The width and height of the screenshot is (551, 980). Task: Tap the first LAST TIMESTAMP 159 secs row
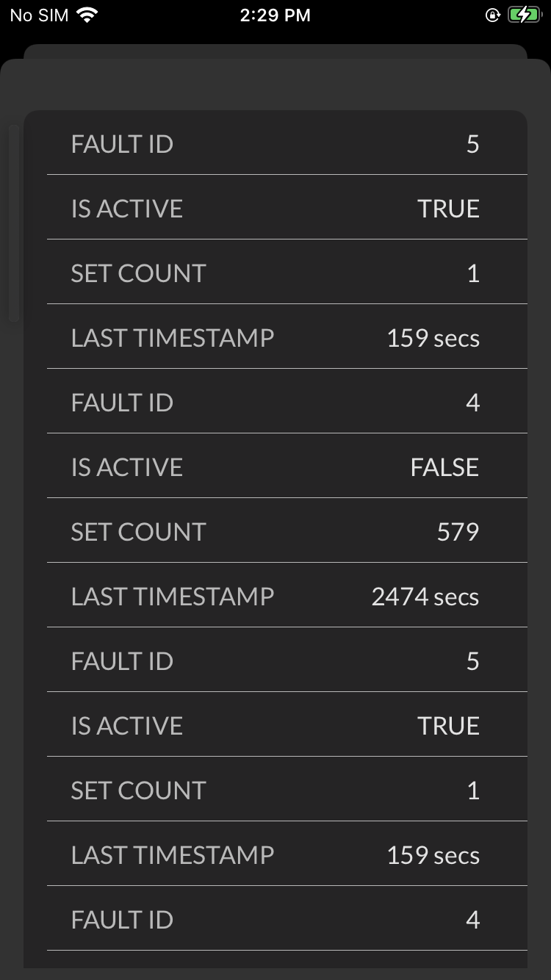[275, 338]
